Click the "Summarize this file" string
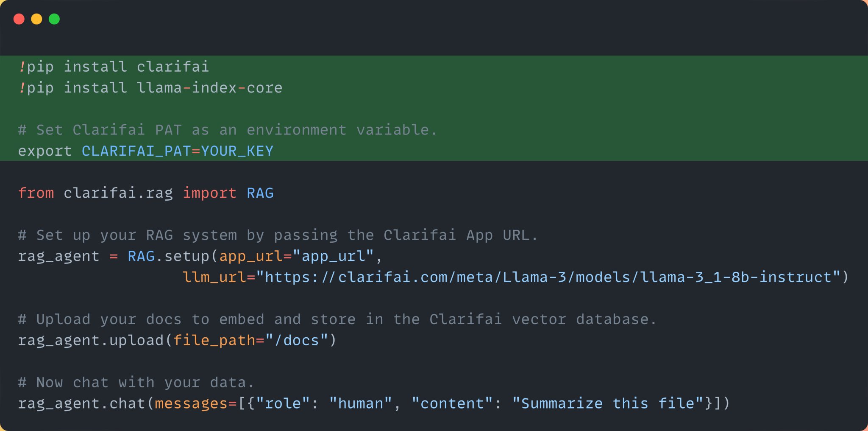The height and width of the screenshot is (431, 868). (608, 403)
